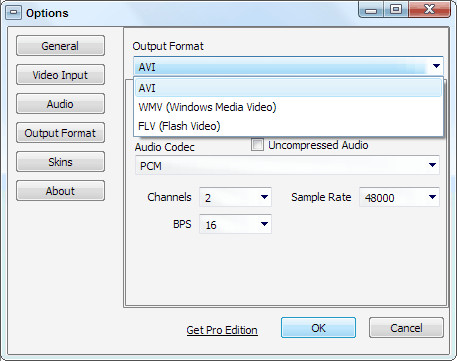
Task: Enable the Uncompressed Audio checkbox
Action: pos(257,145)
